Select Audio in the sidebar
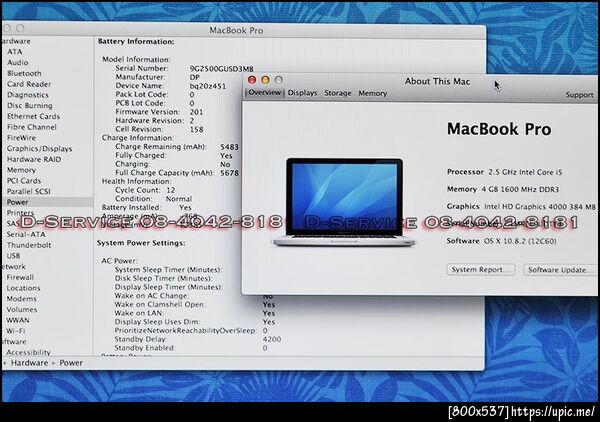Viewport: 600px width, 422px height. tap(18, 62)
